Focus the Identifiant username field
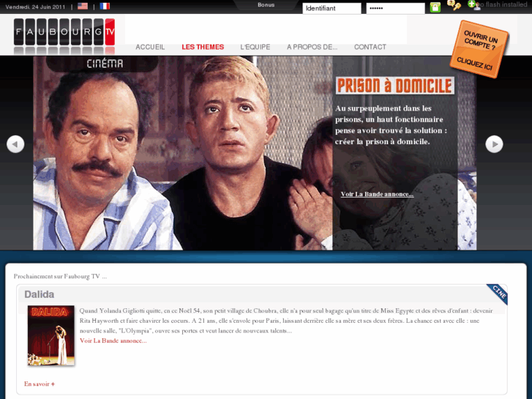This screenshot has width=532, height=399. (331, 8)
